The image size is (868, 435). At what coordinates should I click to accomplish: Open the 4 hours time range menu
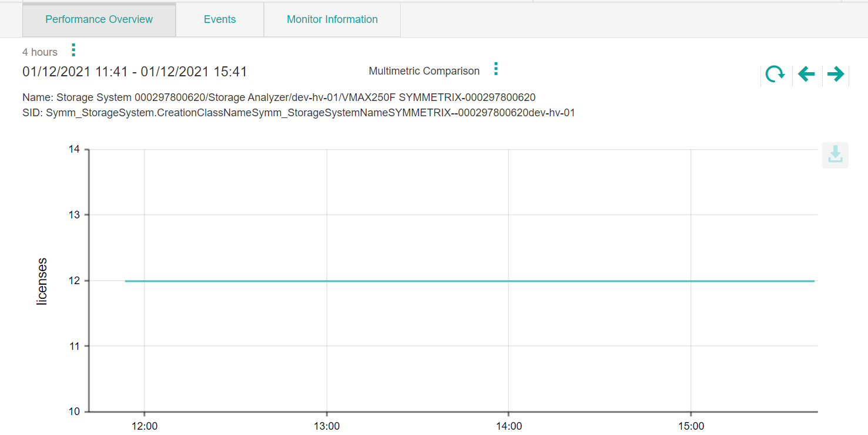coord(73,50)
